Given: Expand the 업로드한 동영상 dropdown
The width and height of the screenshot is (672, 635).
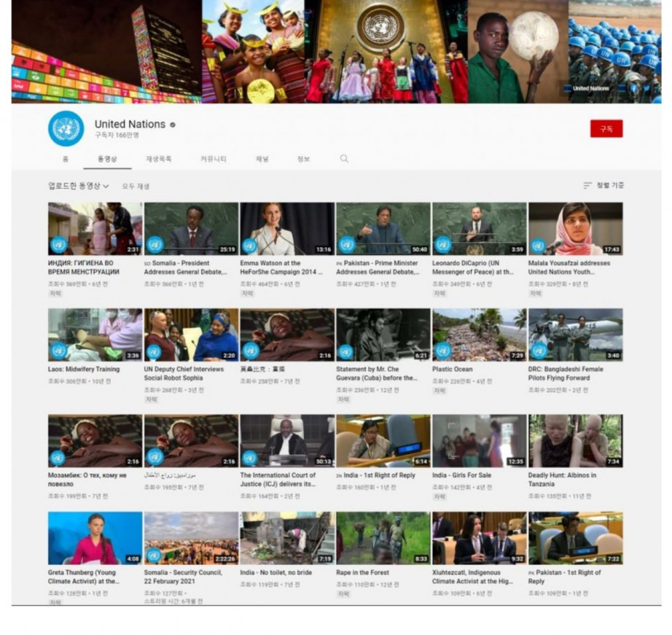Looking at the screenshot, I should click(79, 186).
